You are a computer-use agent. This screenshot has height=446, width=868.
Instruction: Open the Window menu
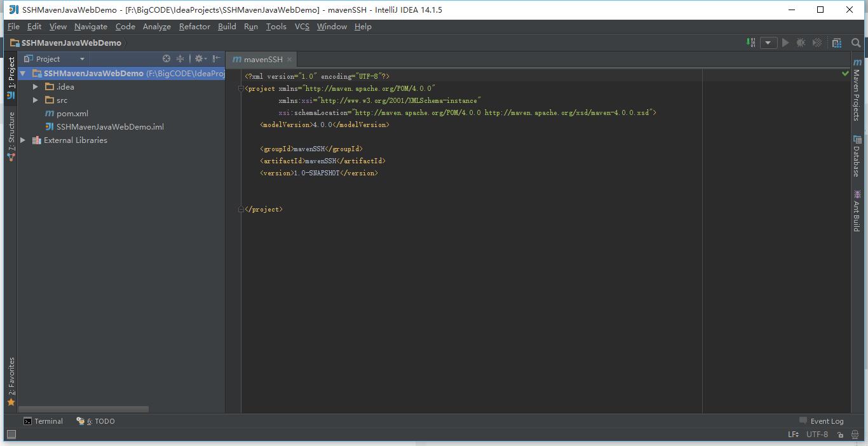(x=332, y=26)
